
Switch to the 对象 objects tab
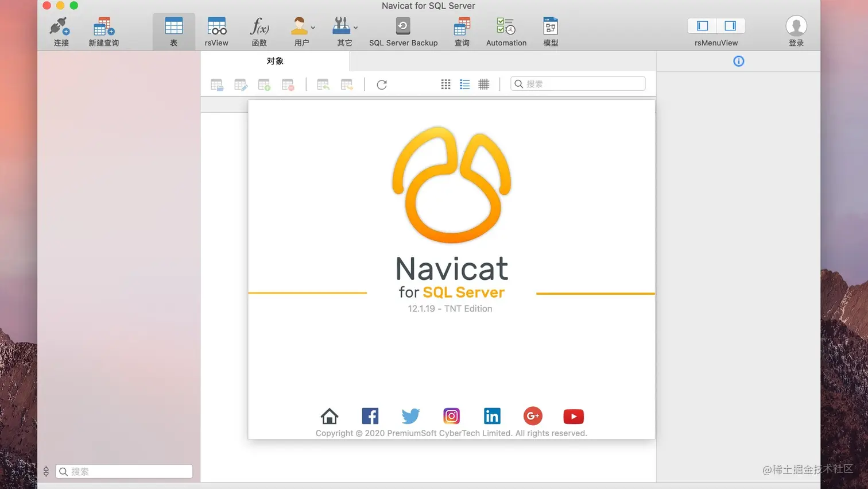tap(275, 61)
